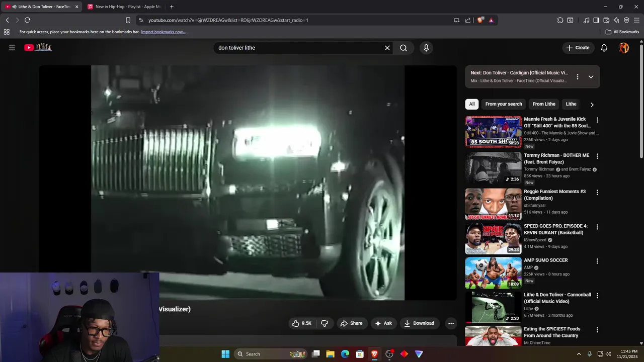Screen dimensions: 644x362
Task: Open options for Tommy Richman BOTHER ME
Action: [x=597, y=156]
